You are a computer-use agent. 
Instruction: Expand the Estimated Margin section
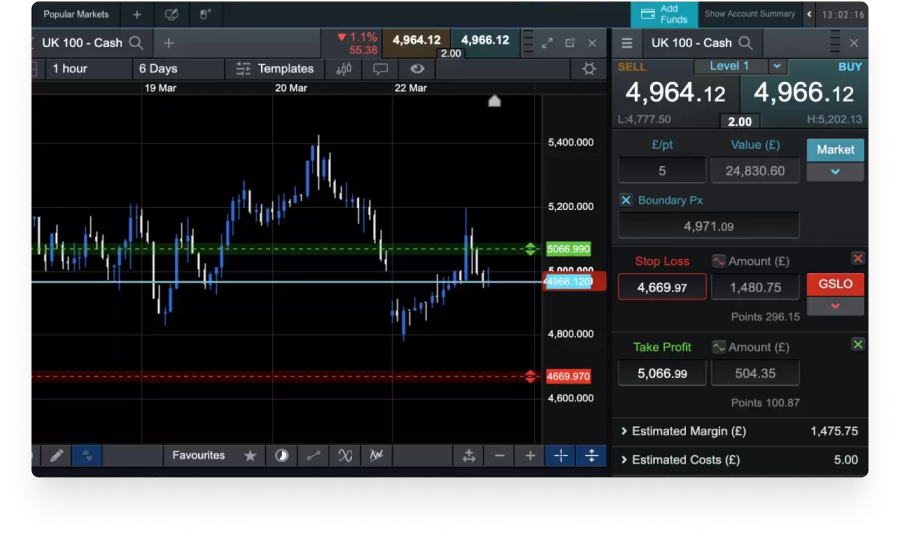point(625,431)
